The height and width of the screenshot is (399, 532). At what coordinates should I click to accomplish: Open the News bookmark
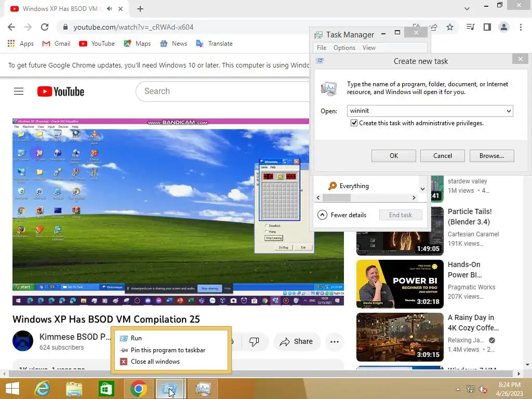coord(174,44)
